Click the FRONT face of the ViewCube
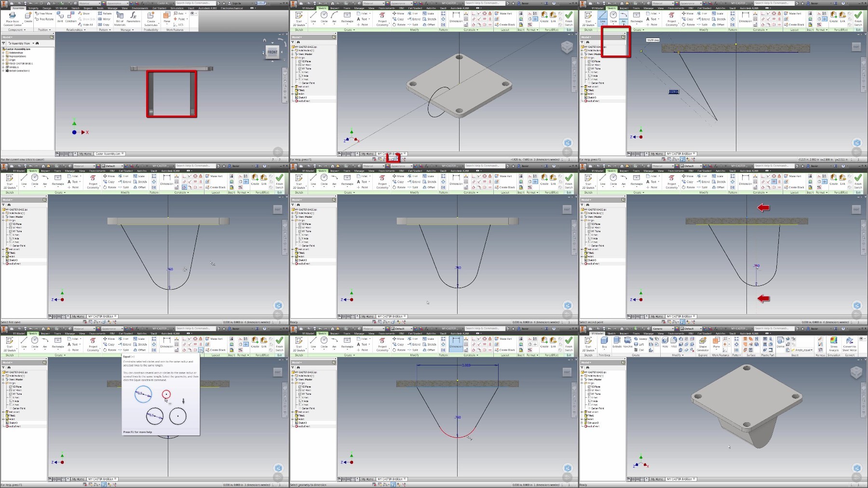Viewport: 868px width, 488px height. tap(272, 52)
